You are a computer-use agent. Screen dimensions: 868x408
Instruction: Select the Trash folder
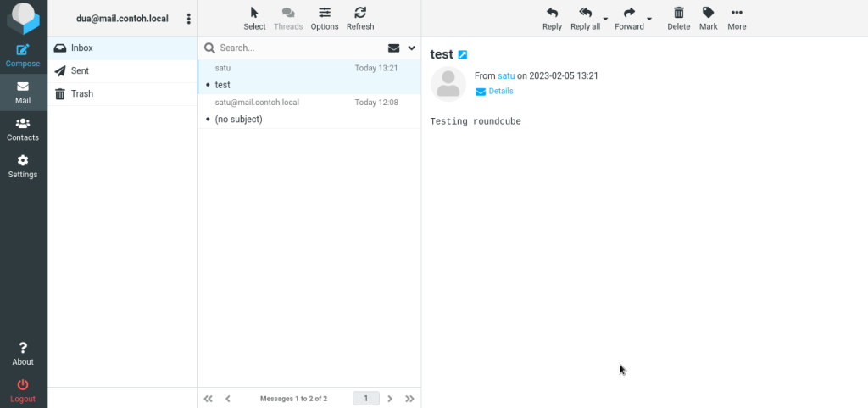point(122,93)
